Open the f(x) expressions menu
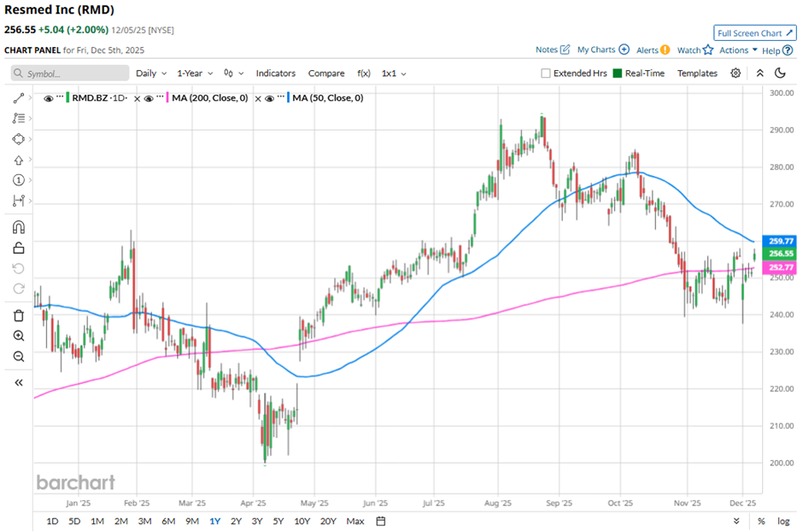803x532 pixels. 364,73
